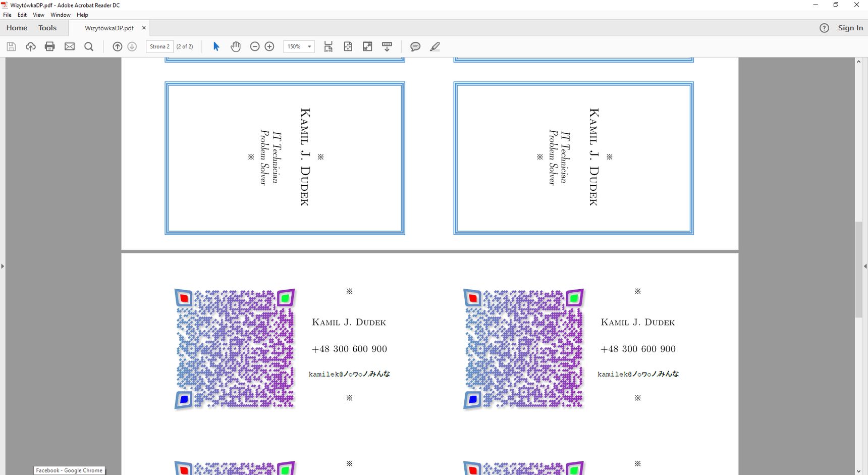
Task: Click the left card's kamilek@ email address
Action: point(349,374)
